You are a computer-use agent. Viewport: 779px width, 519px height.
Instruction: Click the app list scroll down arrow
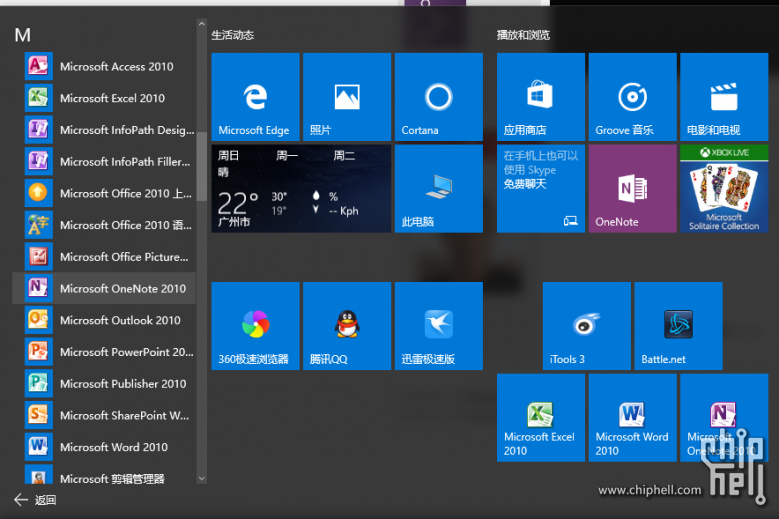tap(201, 478)
